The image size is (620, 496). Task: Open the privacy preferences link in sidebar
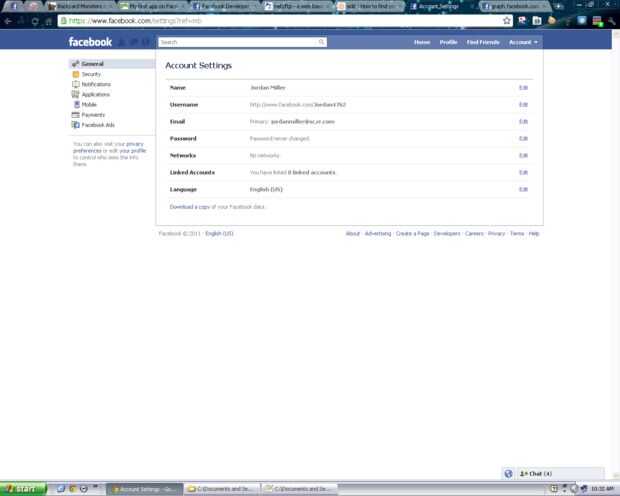pyautogui.click(x=109, y=147)
